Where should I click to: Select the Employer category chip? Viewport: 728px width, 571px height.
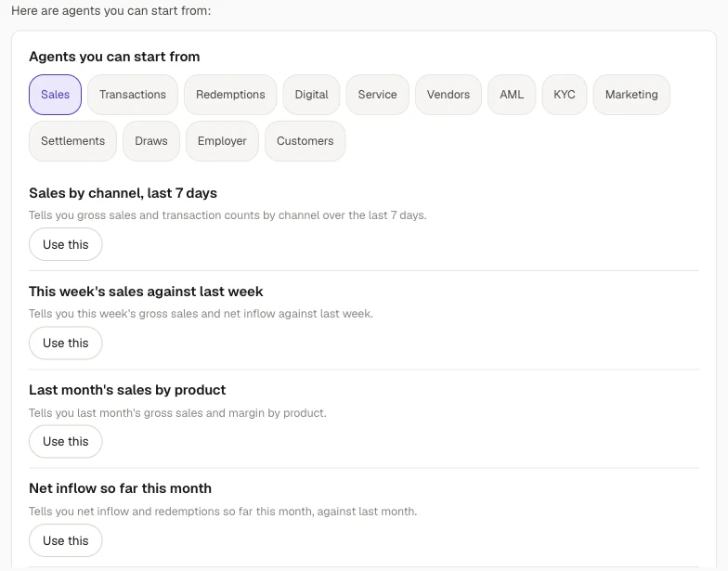[222, 141]
